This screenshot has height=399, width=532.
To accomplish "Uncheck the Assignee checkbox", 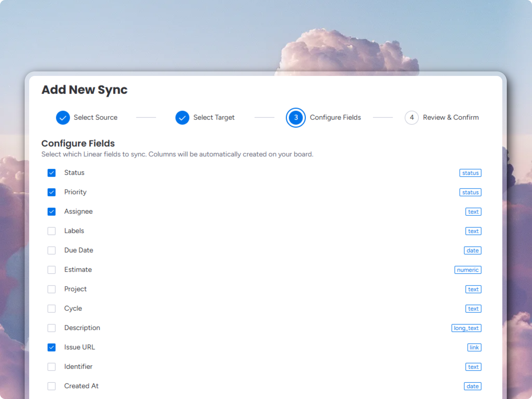I will (51, 212).
